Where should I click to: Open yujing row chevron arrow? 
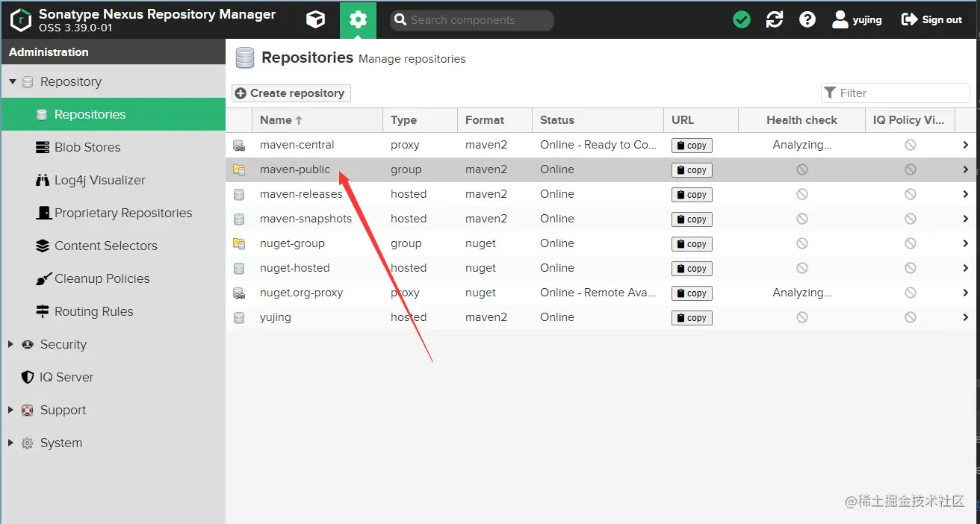pyautogui.click(x=966, y=317)
